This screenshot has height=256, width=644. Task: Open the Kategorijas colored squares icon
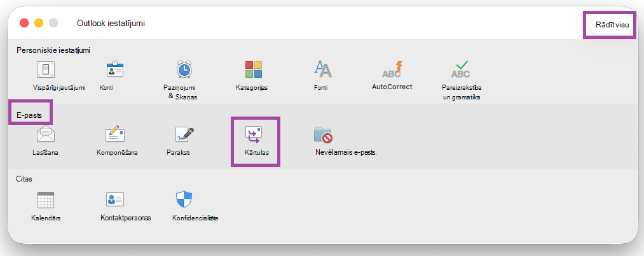254,69
